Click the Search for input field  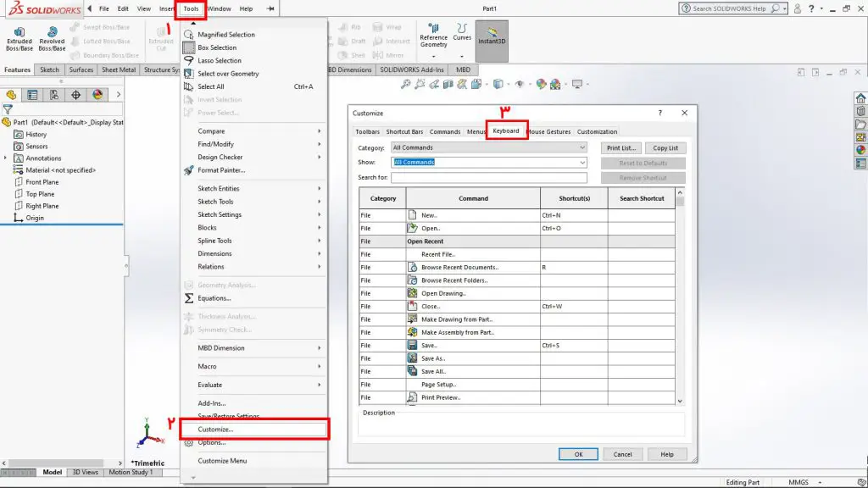point(489,178)
